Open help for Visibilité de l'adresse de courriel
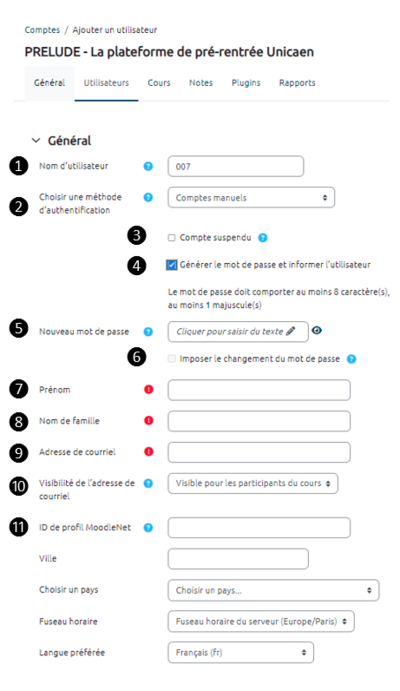The width and height of the screenshot is (400, 691). (x=148, y=483)
